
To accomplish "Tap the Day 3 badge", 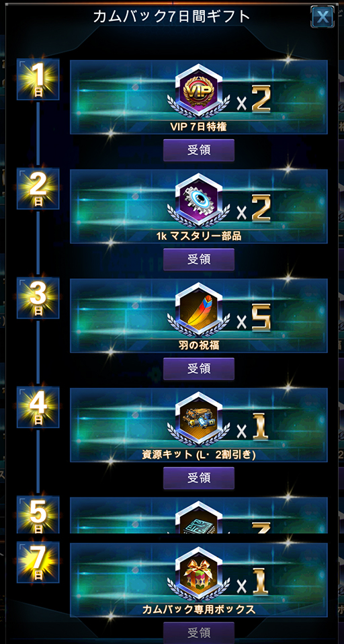I will click(38, 298).
